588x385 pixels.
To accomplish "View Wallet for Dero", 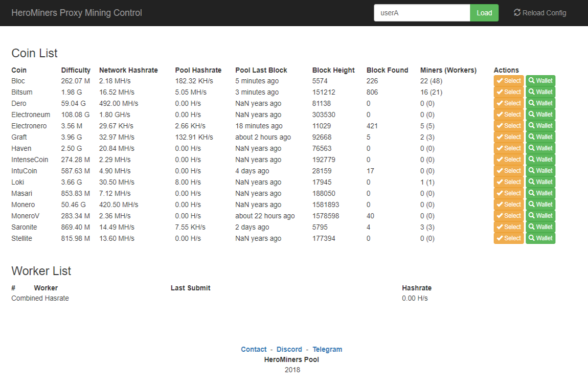I will [540, 103].
